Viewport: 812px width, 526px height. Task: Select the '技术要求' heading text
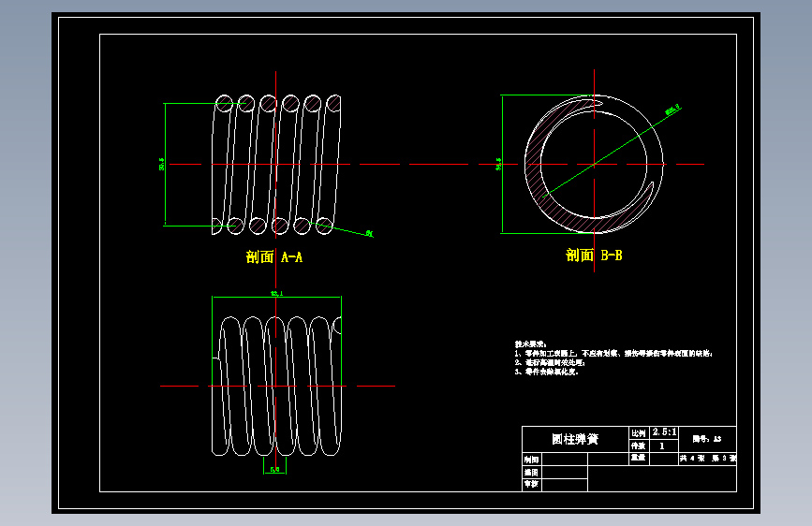coord(531,343)
